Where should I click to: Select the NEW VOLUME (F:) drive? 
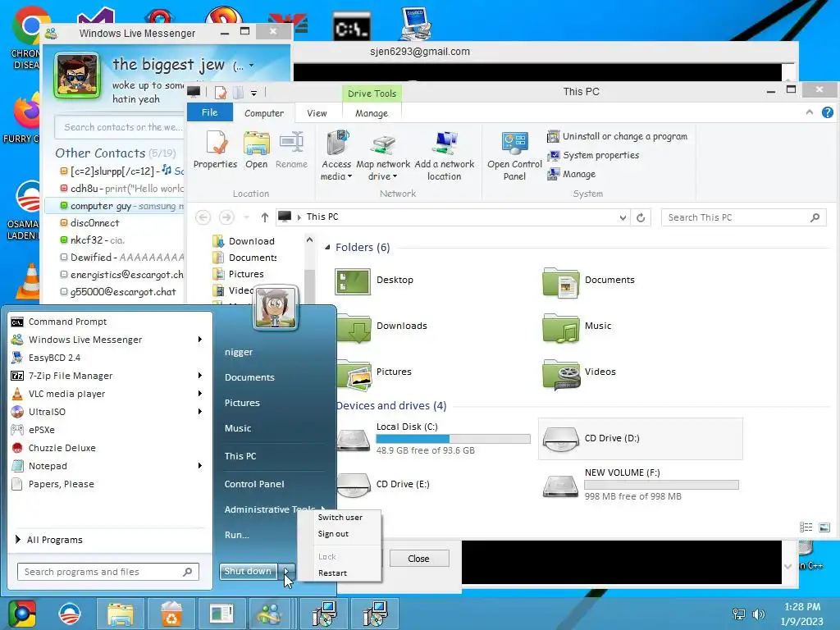pos(640,484)
